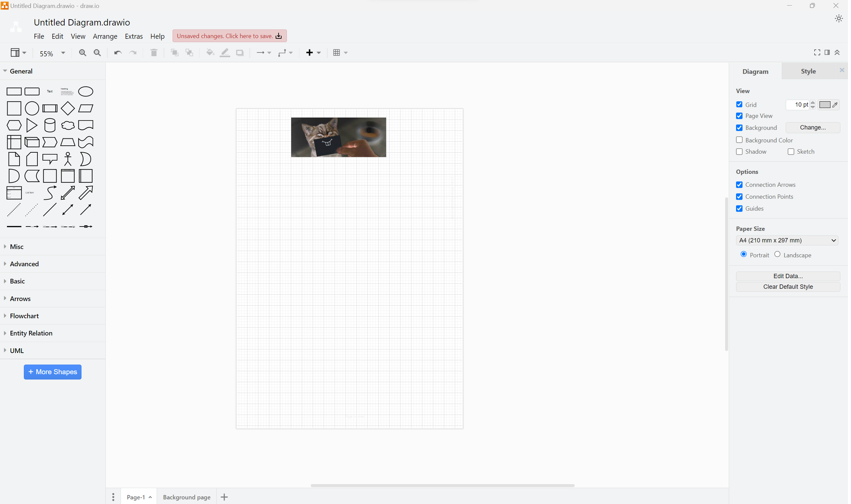Viewport: 851px width, 504px height.
Task: Open the Extras menu
Action: (133, 36)
